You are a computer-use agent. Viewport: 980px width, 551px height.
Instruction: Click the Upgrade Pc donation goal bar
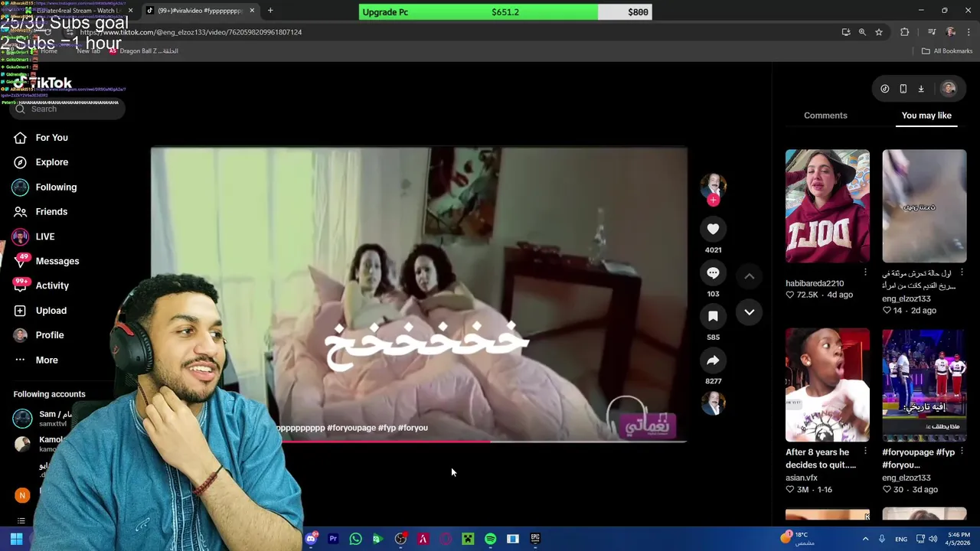(505, 12)
